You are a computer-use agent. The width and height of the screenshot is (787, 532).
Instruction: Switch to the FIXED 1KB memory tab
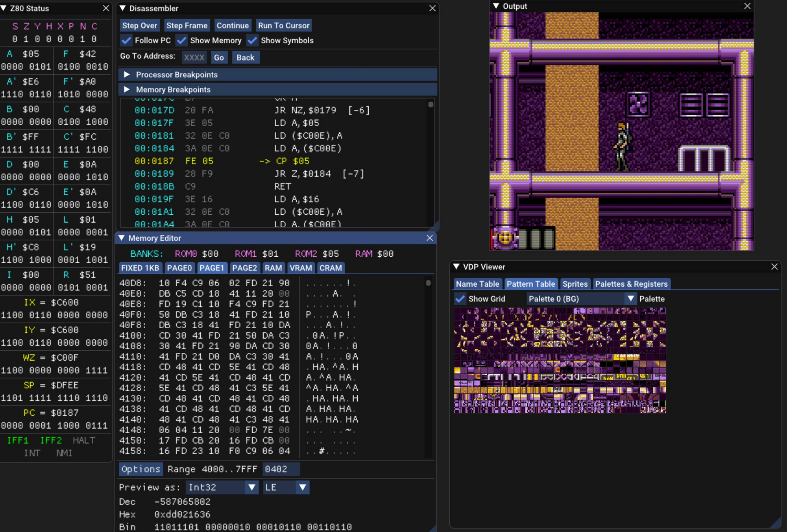[140, 268]
